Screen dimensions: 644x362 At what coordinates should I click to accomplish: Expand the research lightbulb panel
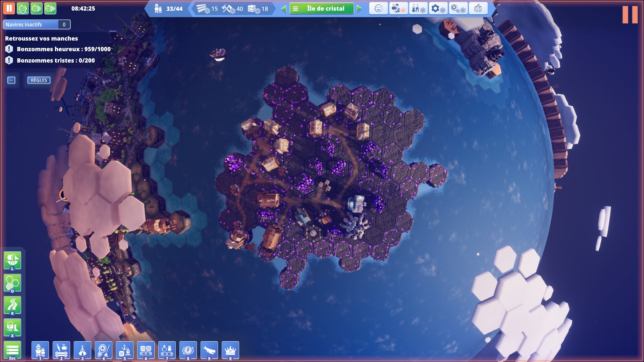click(x=458, y=8)
